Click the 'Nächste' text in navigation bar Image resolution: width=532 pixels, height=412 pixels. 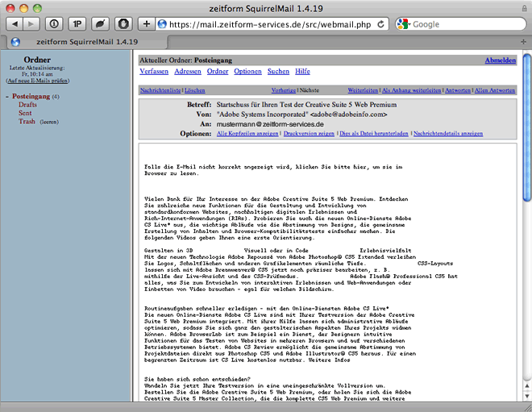pyautogui.click(x=309, y=90)
